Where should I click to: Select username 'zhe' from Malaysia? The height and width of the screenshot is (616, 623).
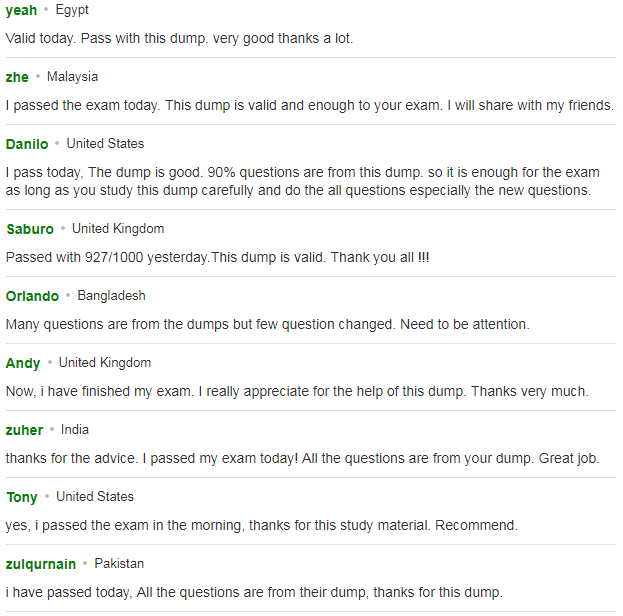click(17, 77)
